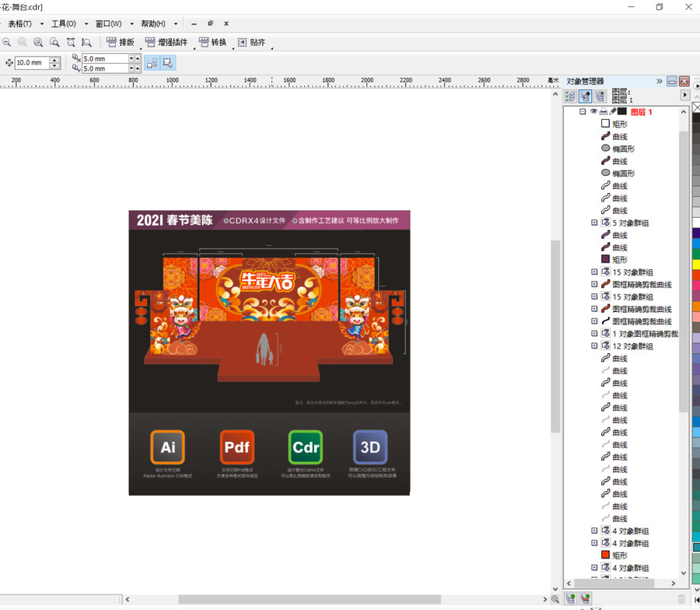700x610 pixels.
Task: Click the Ai icon on the artwork
Action: [x=168, y=447]
